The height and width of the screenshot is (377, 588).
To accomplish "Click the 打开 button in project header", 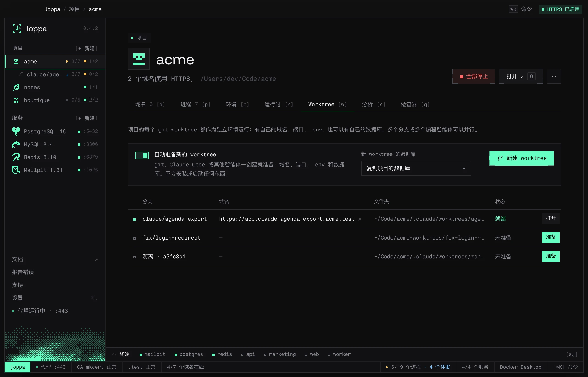I will (521, 76).
